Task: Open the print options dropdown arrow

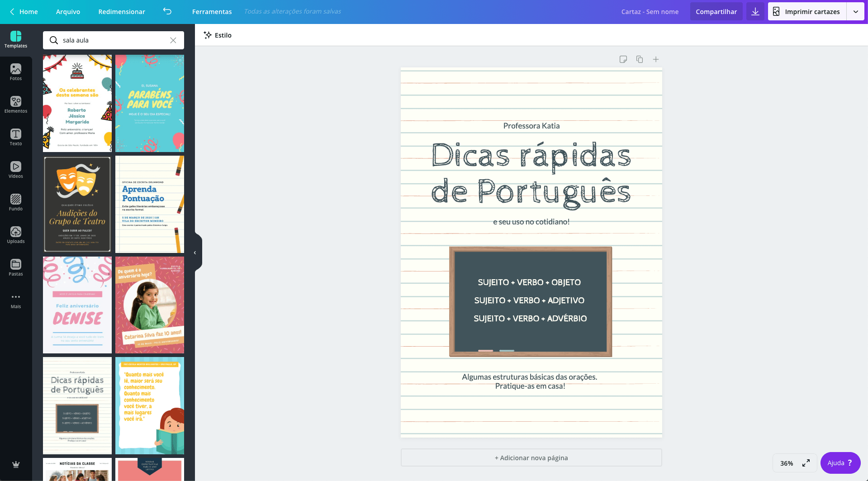Action: [856, 12]
